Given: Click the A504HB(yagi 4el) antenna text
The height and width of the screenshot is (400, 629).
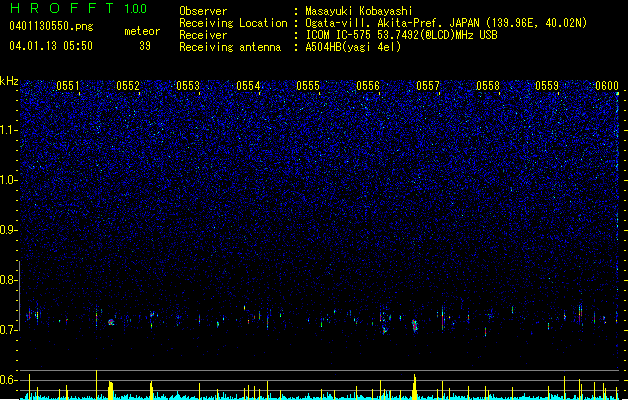Looking at the screenshot, I should [353, 47].
